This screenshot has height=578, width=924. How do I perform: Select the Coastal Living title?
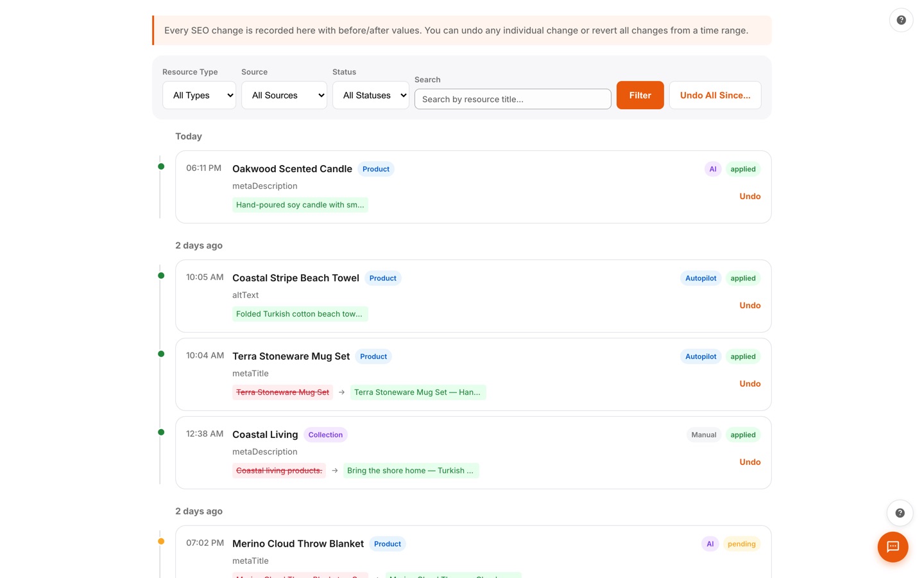point(265,435)
